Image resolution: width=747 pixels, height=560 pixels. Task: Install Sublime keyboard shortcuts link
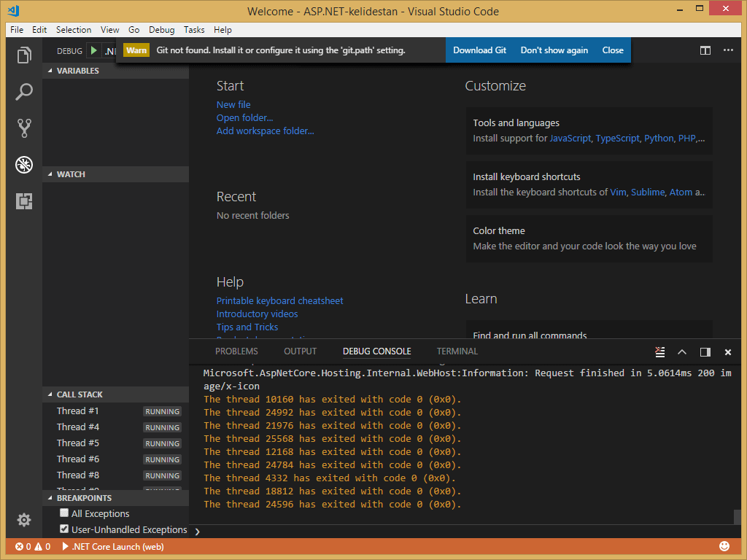click(x=648, y=192)
